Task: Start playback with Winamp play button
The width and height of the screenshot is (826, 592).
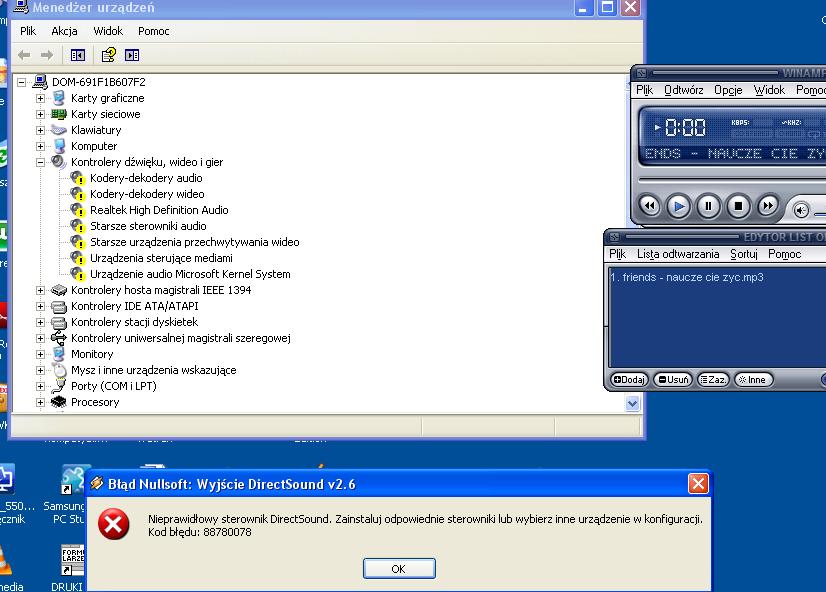Action: click(x=679, y=206)
